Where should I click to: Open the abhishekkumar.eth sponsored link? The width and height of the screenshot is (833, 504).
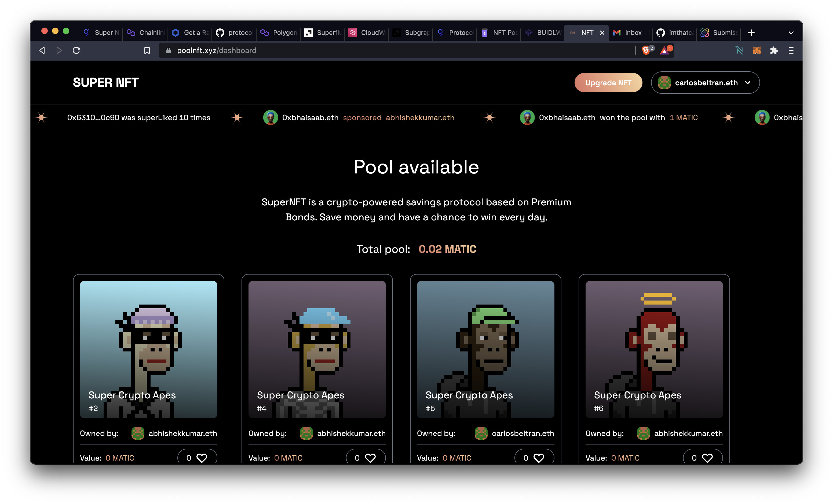[420, 117]
